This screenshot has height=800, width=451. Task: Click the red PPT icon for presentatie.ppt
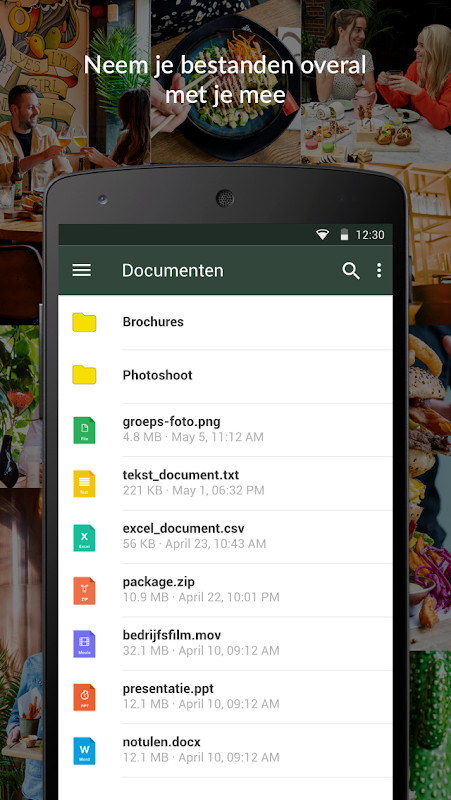[84, 697]
